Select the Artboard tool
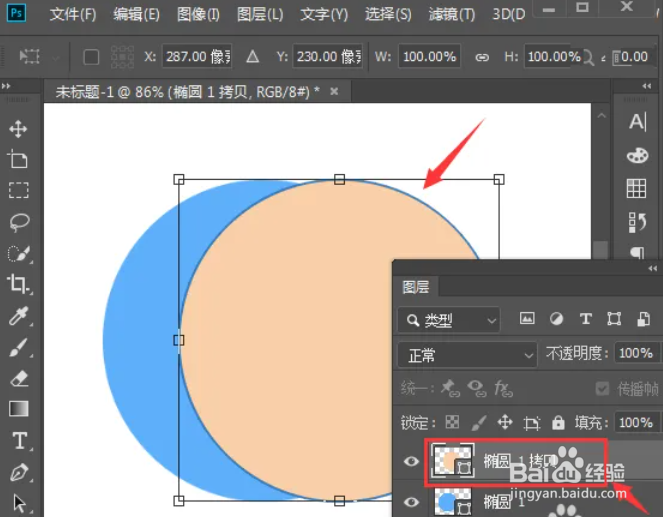This screenshot has height=517, width=663. coord(18,159)
